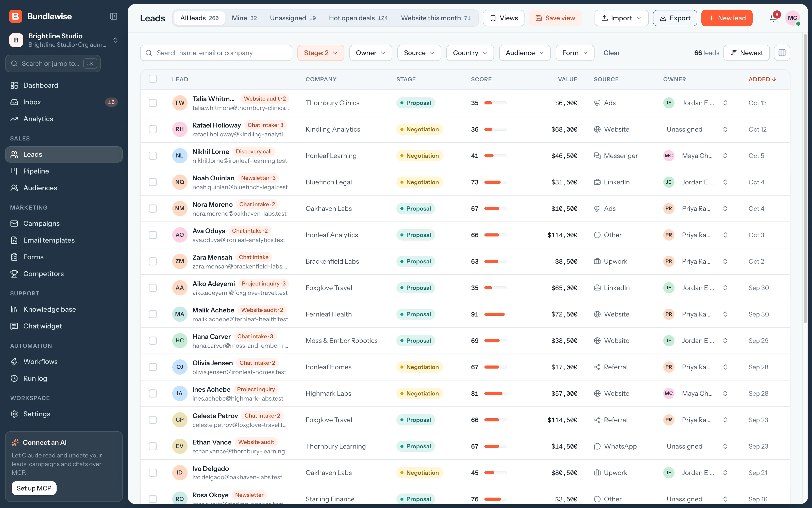This screenshot has width=812, height=508.
Task: Open workspace Settings
Action: point(64,414)
